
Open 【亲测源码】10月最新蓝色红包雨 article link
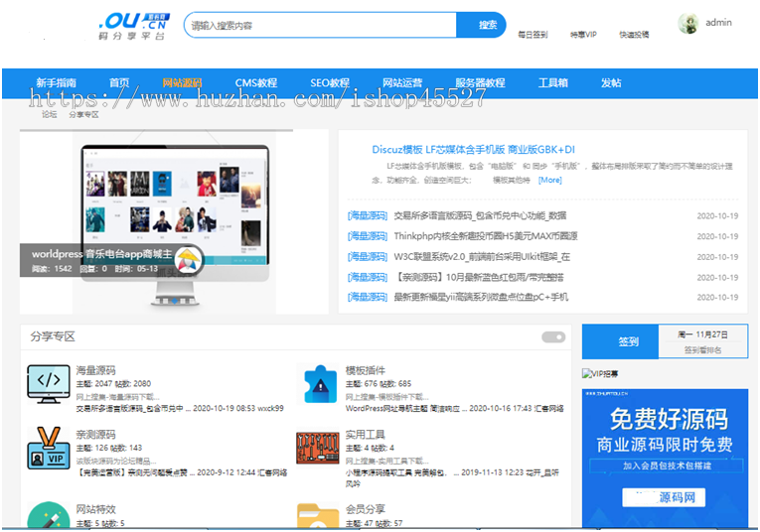coord(480,277)
